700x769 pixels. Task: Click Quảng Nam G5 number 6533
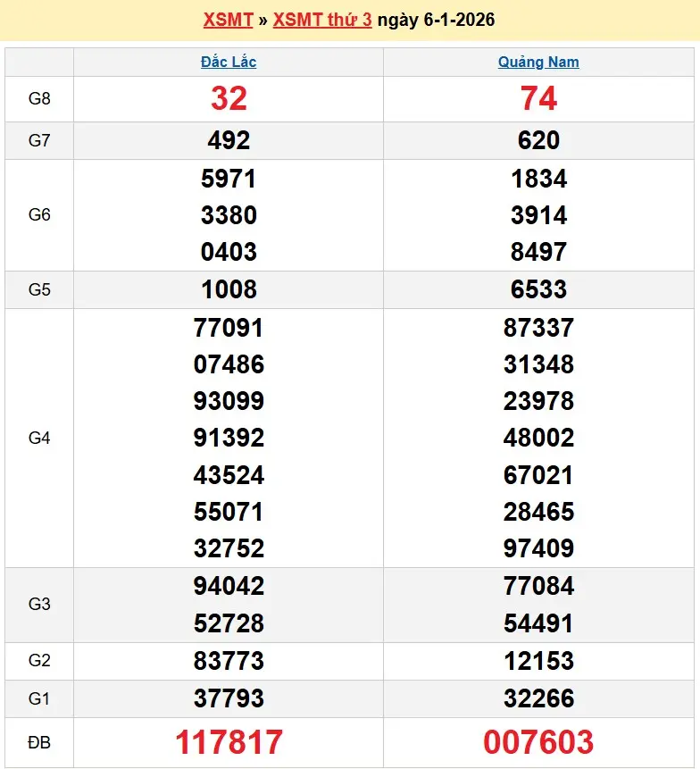coord(538,289)
